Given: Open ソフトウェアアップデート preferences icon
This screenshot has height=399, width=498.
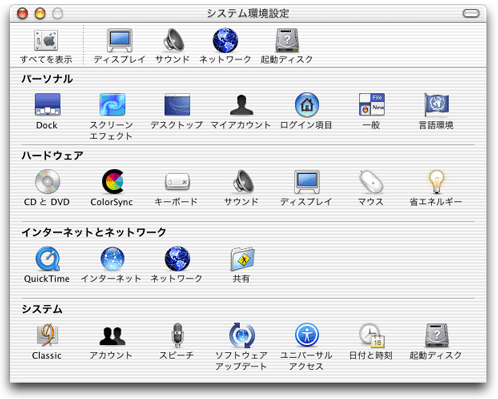Looking at the screenshot, I should coord(242,335).
